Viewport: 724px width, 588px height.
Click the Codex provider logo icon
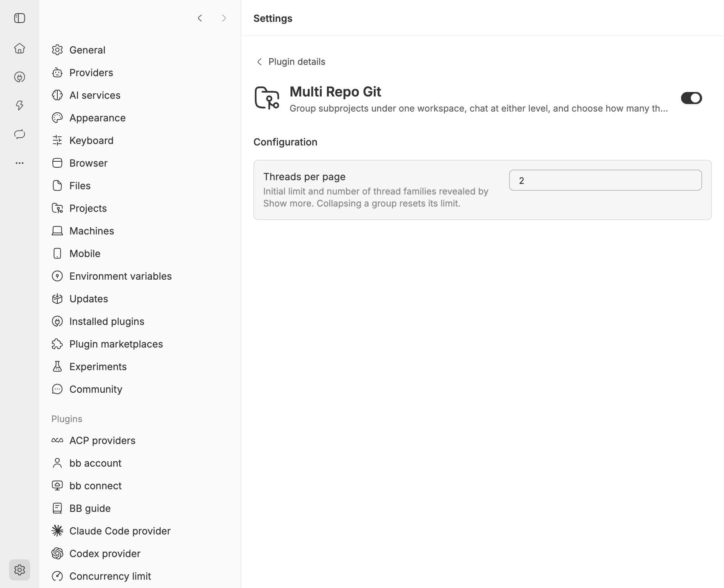57,553
